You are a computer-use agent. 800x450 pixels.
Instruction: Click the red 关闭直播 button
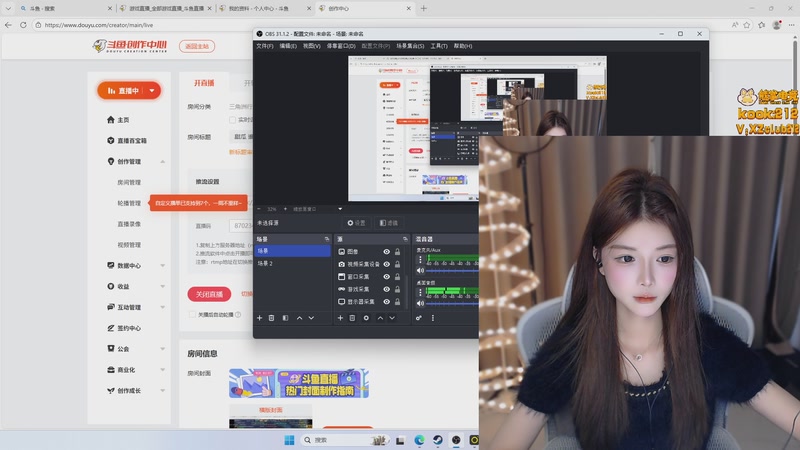click(x=209, y=294)
